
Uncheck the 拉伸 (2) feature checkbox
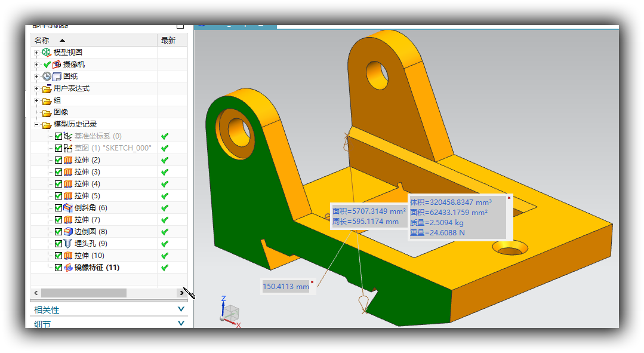[58, 160]
